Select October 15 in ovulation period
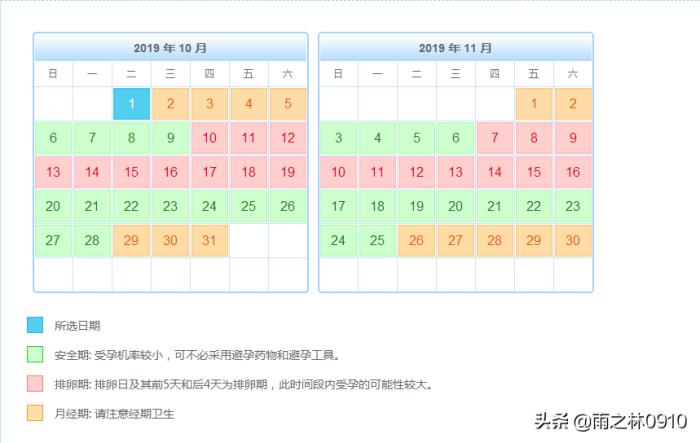This screenshot has width=700, height=443. pyautogui.click(x=131, y=172)
